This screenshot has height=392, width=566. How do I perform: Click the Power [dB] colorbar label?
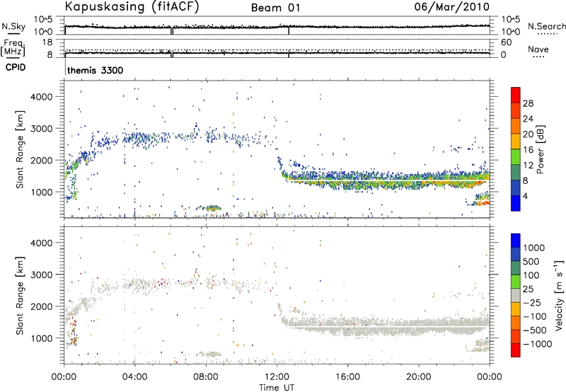[541, 149]
